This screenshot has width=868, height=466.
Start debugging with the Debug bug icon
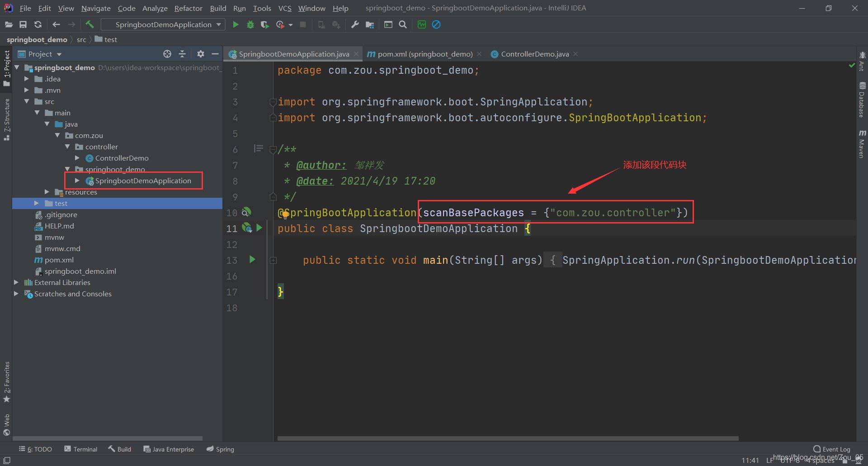(x=250, y=24)
